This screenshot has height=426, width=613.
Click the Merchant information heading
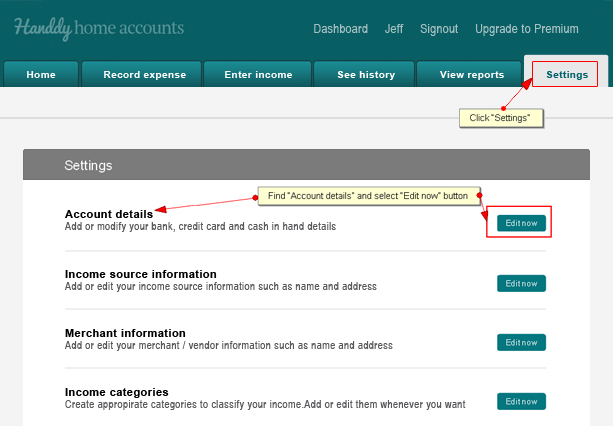(x=125, y=333)
